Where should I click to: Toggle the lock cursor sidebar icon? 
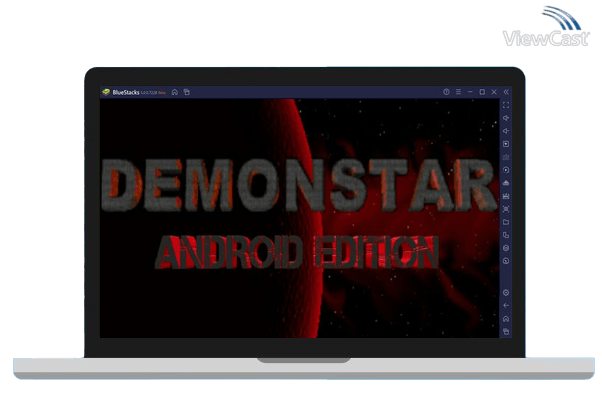pyautogui.click(x=506, y=144)
